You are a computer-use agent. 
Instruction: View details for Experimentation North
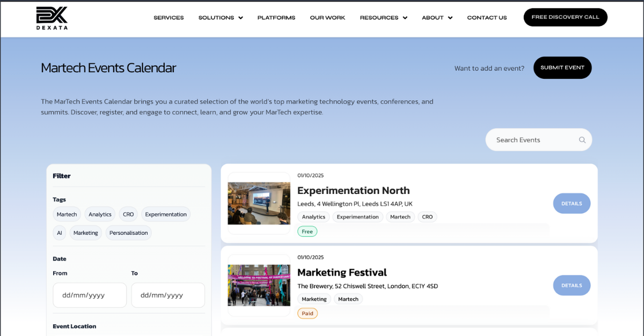click(x=572, y=203)
